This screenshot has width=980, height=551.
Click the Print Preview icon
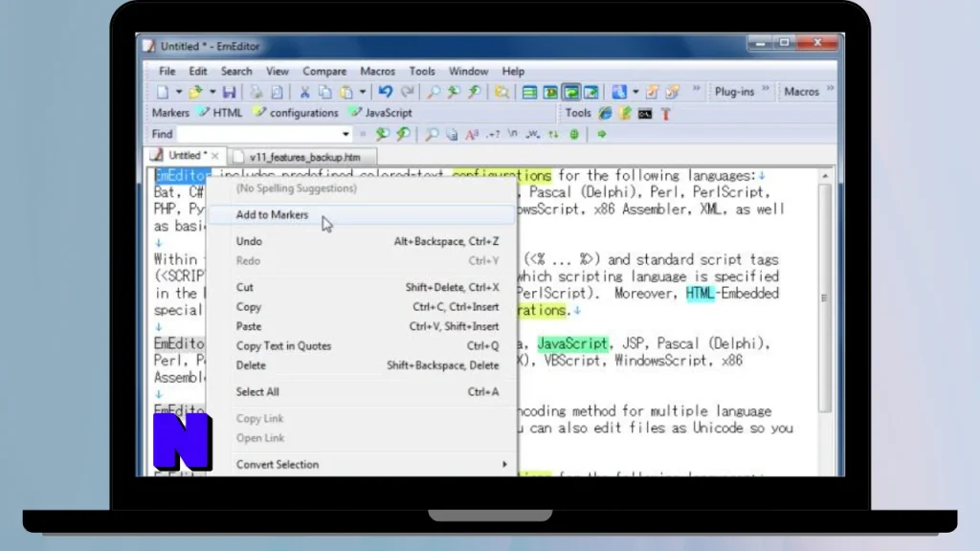click(x=277, y=92)
